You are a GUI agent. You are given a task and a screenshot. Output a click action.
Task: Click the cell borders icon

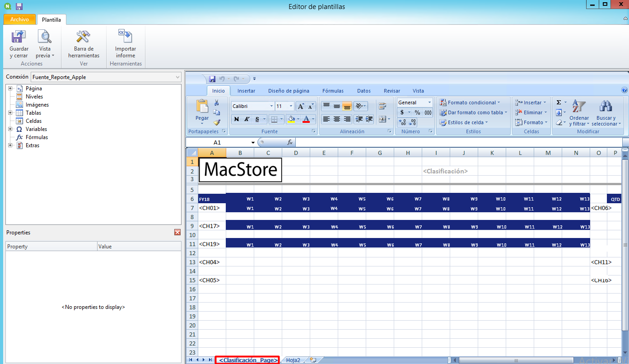pyautogui.click(x=274, y=119)
